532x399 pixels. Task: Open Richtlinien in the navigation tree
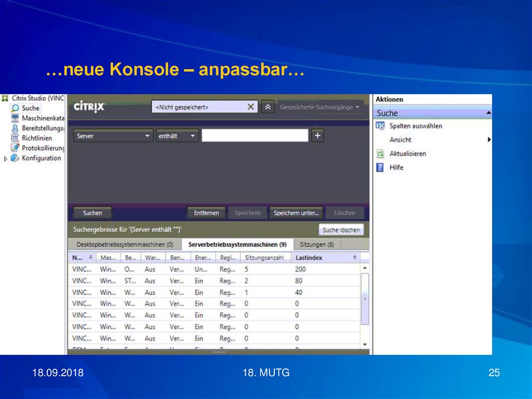point(37,138)
